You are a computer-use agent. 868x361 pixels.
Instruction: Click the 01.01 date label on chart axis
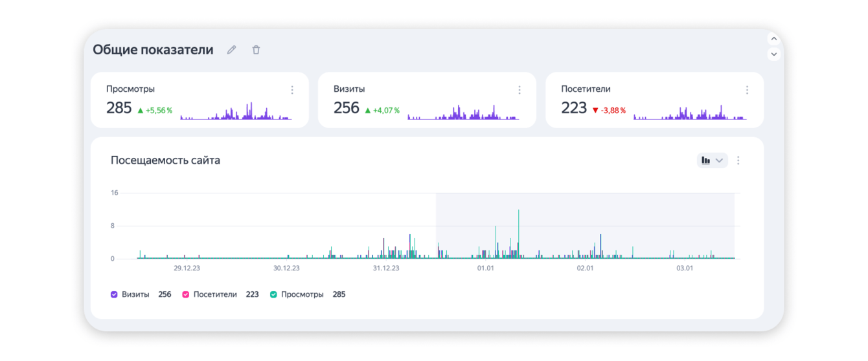(x=485, y=268)
